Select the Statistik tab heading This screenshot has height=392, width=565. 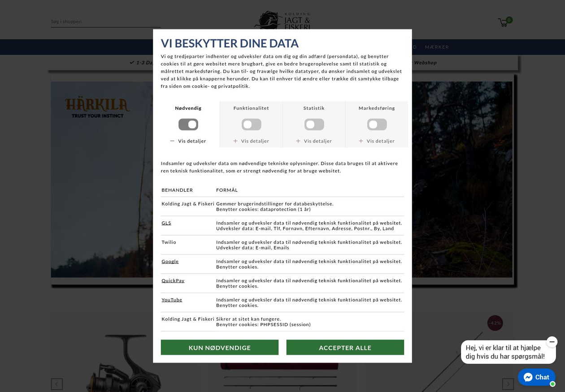click(x=314, y=108)
